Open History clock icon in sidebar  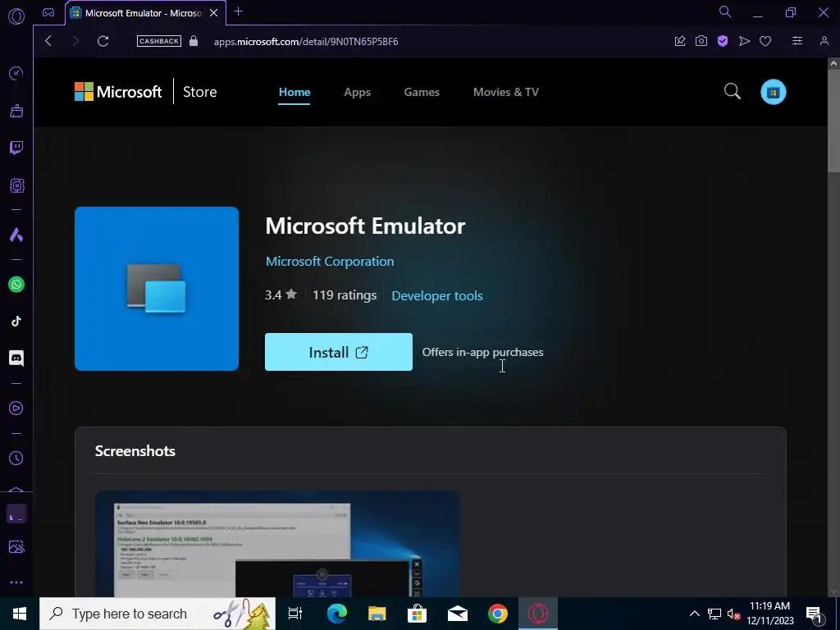click(x=16, y=458)
